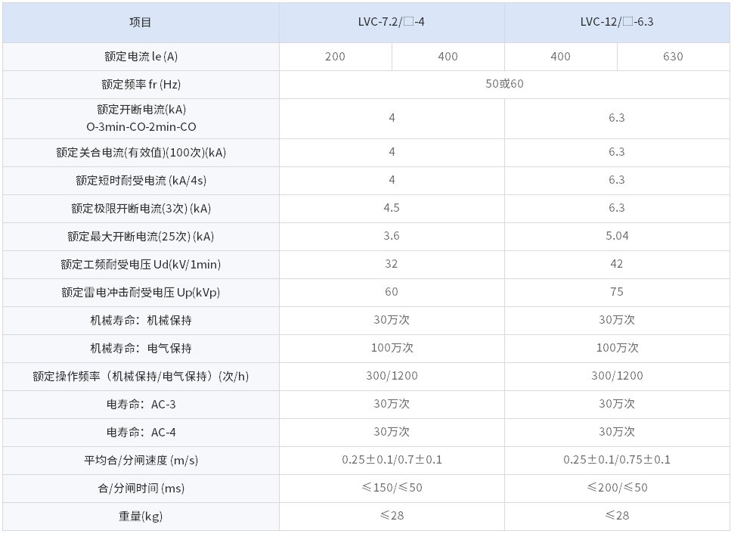This screenshot has width=756, height=537.
Task: Click the 3.6 max breaking current value
Action: (x=391, y=236)
